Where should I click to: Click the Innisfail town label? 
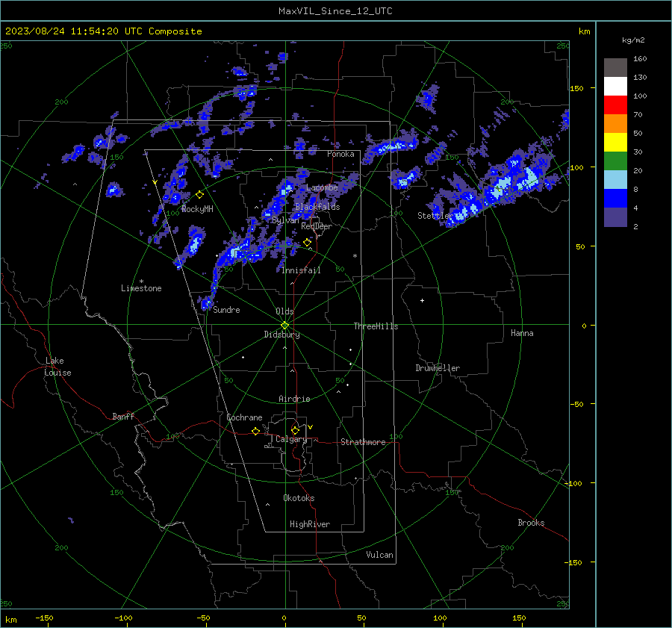tap(301, 270)
